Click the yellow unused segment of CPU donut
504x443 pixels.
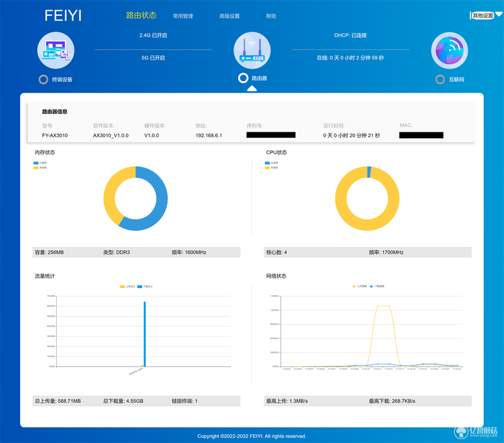click(x=367, y=225)
